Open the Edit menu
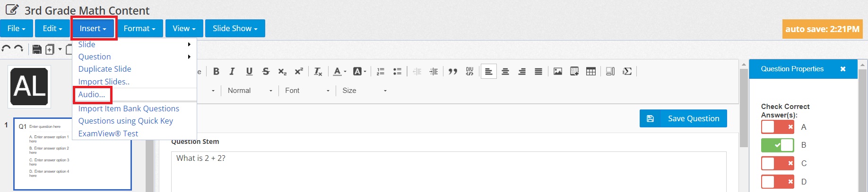 (x=52, y=28)
